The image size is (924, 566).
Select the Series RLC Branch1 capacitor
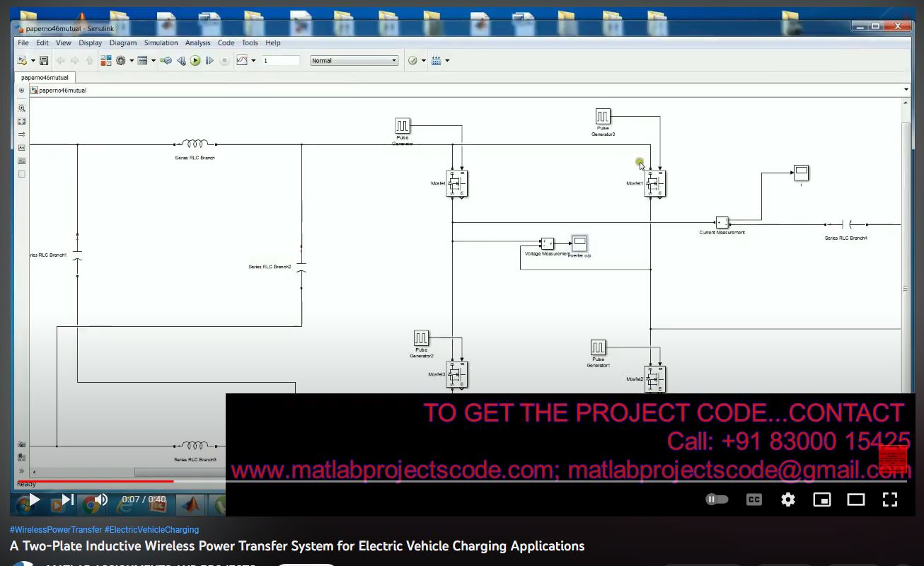(78, 255)
